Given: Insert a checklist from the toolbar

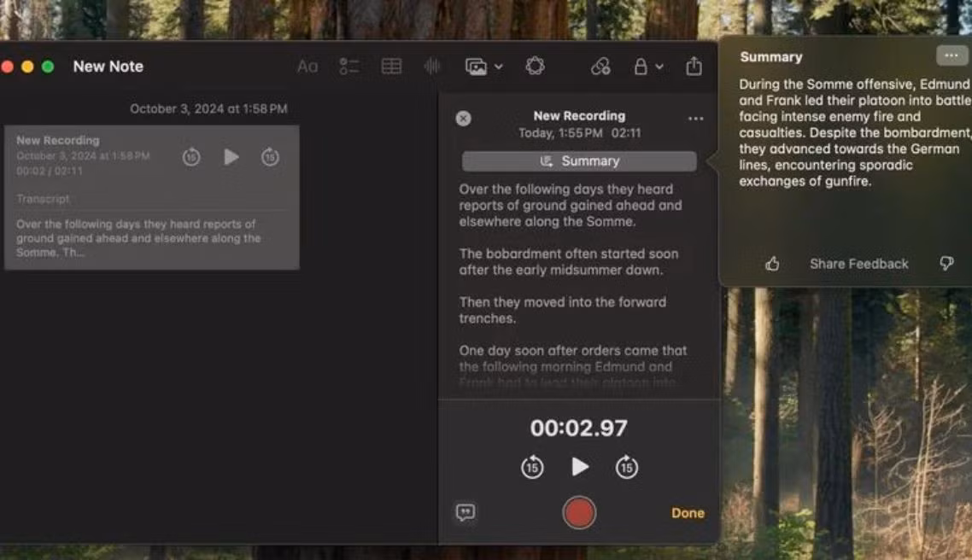Looking at the screenshot, I should coord(349,67).
